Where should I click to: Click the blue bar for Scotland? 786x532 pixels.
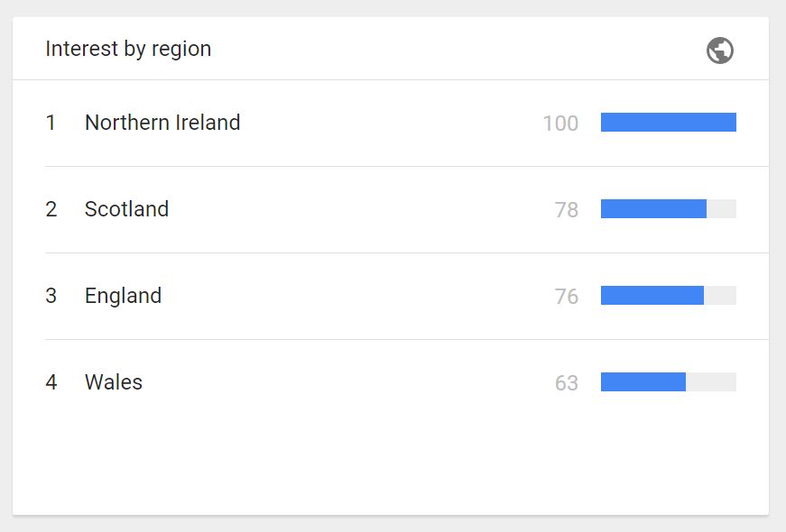click(x=653, y=209)
